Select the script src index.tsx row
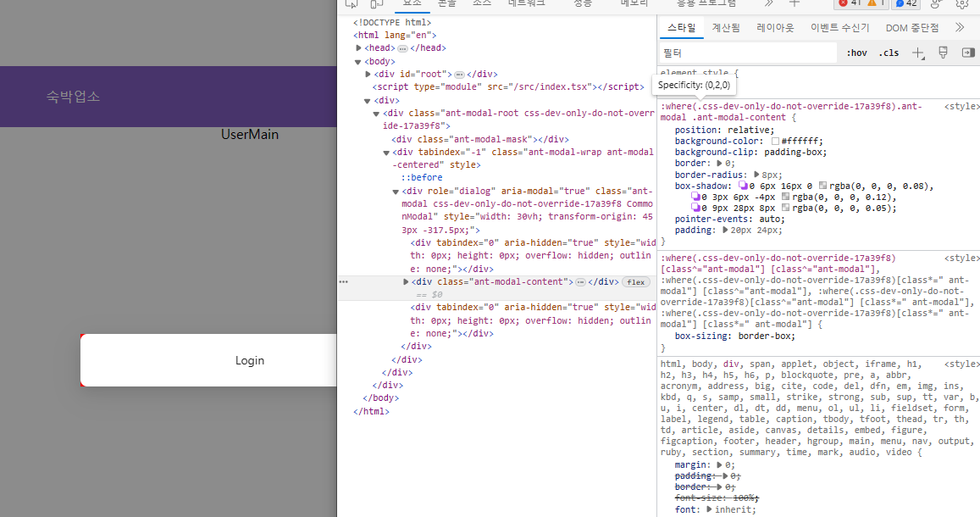This screenshot has width=980, height=517. pyautogui.click(x=508, y=87)
